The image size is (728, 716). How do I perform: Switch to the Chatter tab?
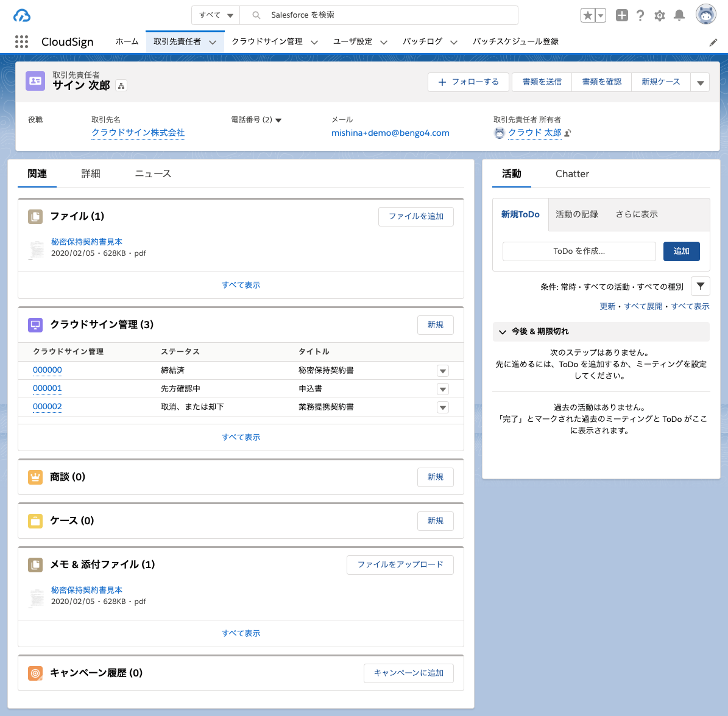(572, 174)
